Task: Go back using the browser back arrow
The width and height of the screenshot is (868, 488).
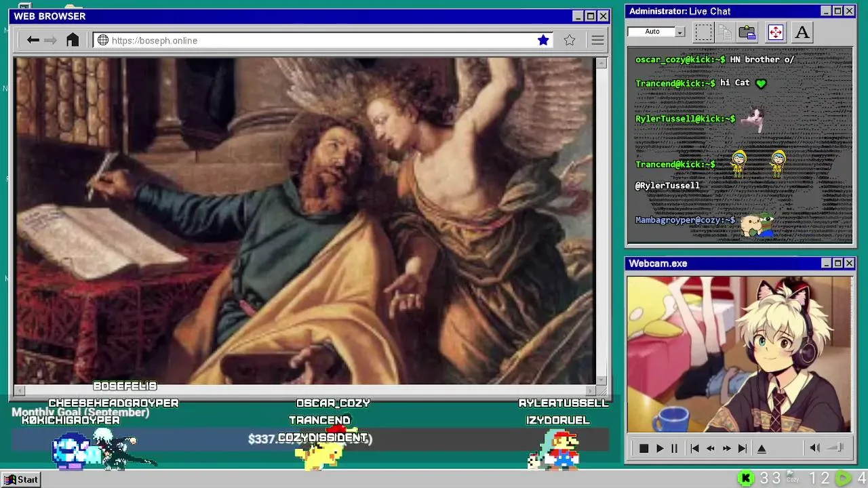Action: coord(33,40)
